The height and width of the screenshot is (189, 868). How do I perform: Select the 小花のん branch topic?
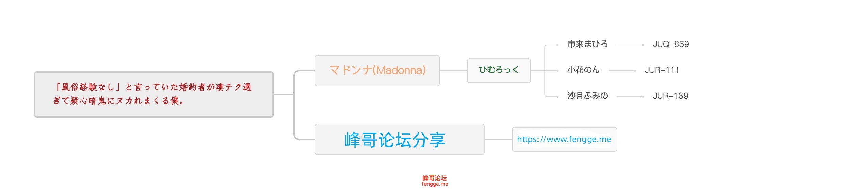(583, 70)
